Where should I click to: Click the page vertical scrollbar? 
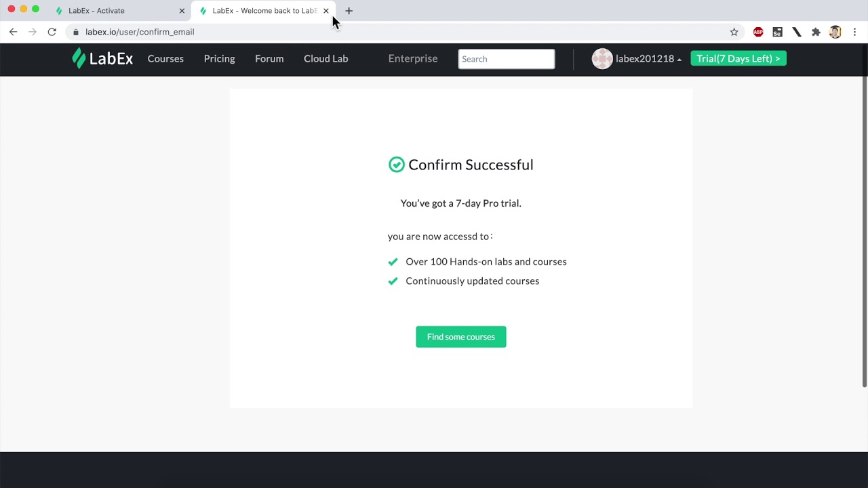click(865, 217)
